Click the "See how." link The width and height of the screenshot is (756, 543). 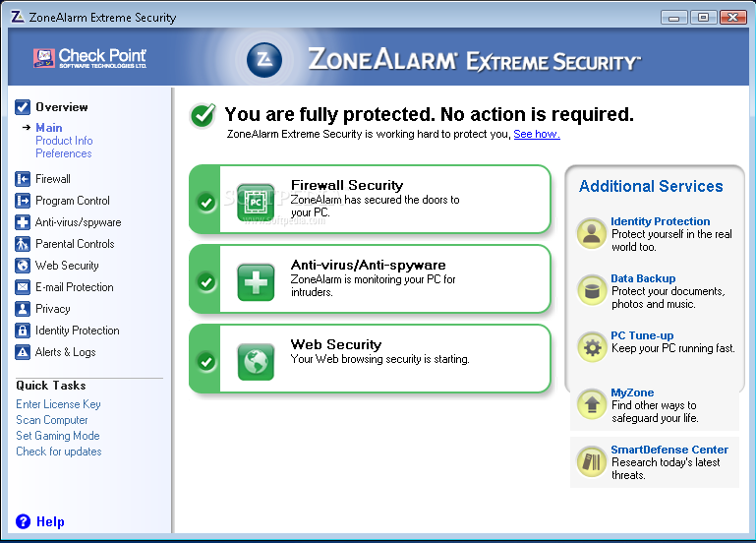point(536,134)
